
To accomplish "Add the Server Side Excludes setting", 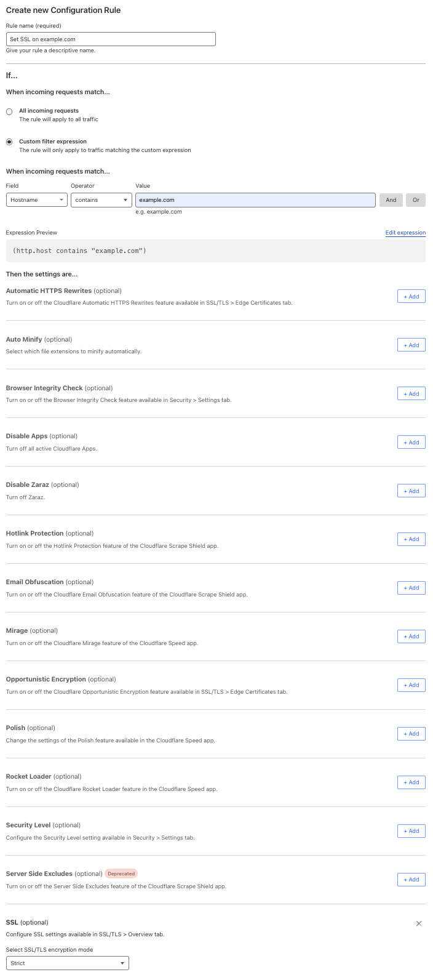I will [x=411, y=880].
